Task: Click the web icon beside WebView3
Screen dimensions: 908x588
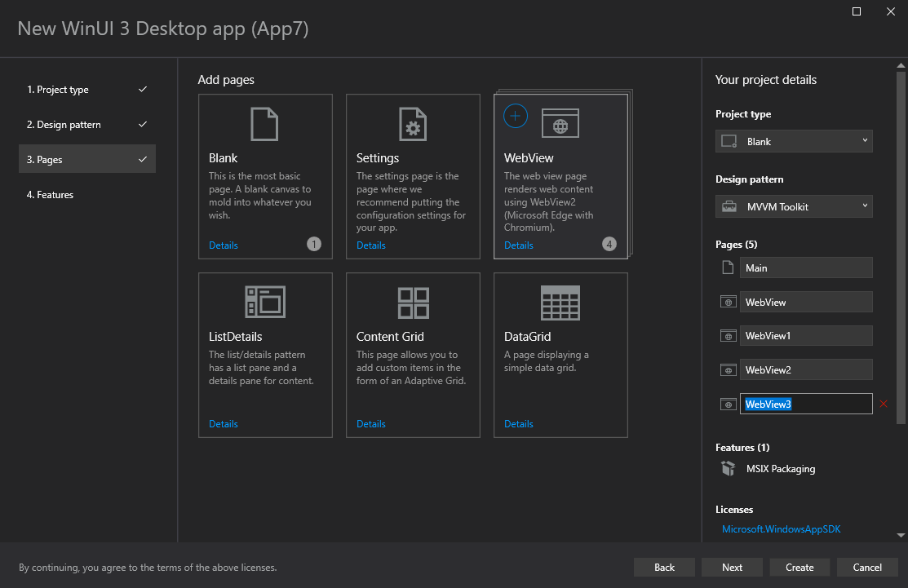Action: click(729, 404)
